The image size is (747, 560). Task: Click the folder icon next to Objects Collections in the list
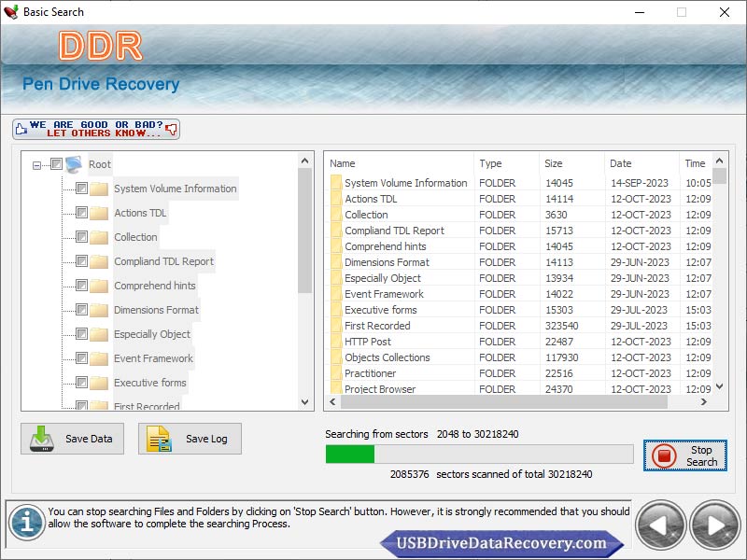pos(336,357)
